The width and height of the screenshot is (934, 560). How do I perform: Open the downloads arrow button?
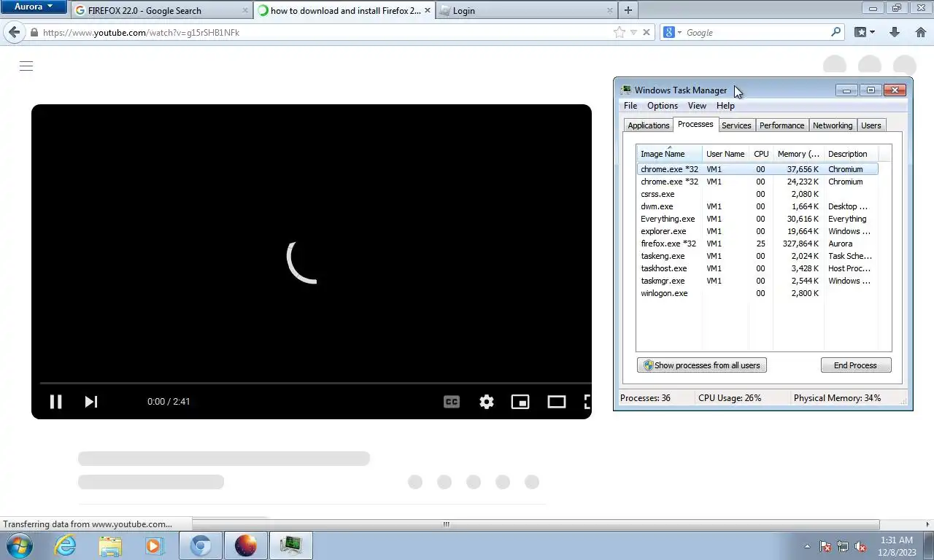895,32
